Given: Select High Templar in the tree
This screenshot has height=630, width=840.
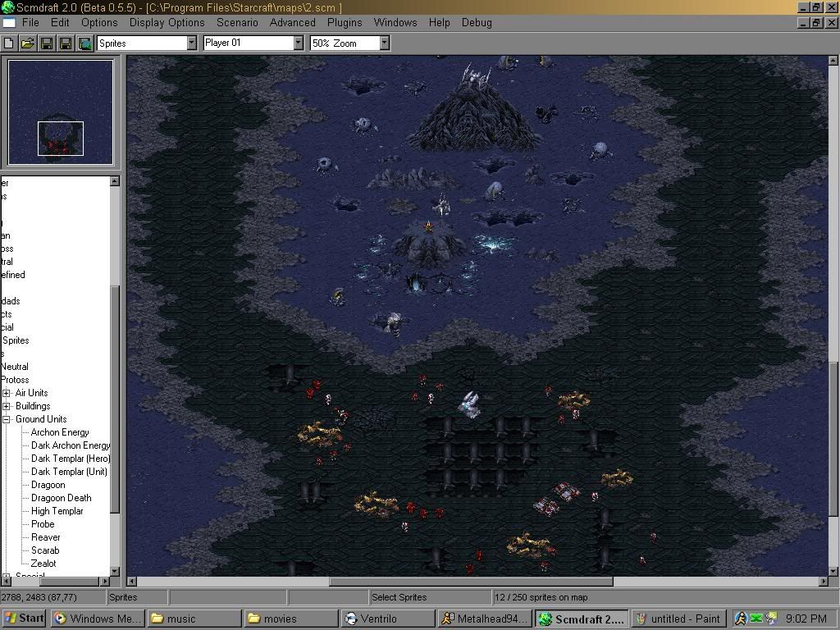Looking at the screenshot, I should click(57, 511).
